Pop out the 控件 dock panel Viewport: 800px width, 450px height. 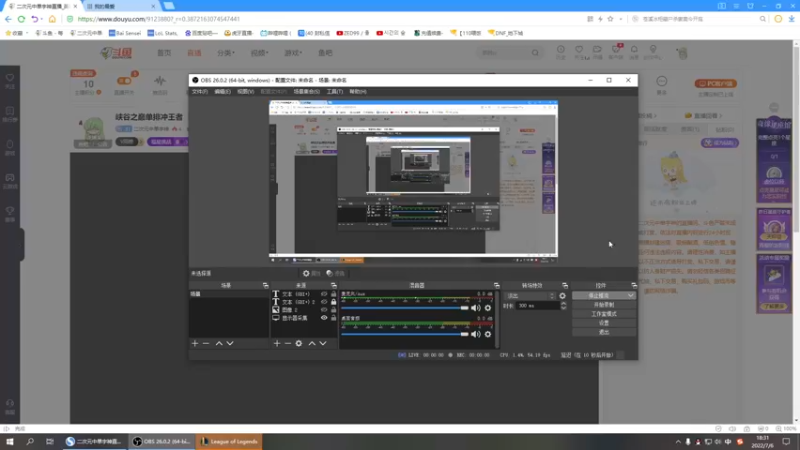pos(634,286)
